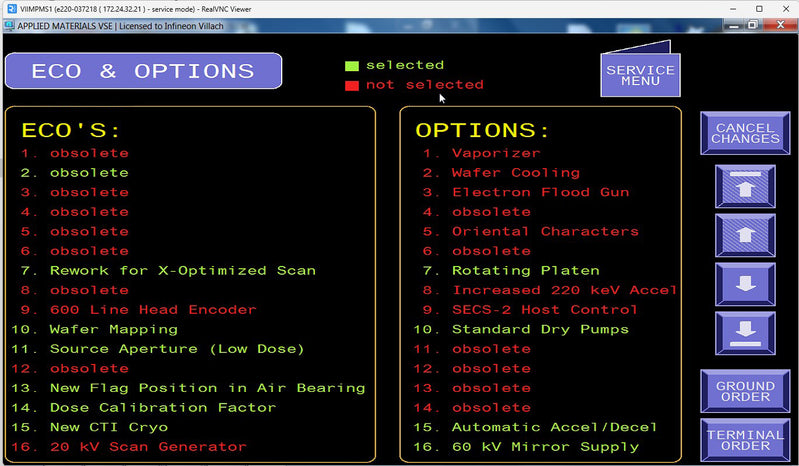This screenshot has width=799, height=466.
Task: Toggle ECO 10 Wafer Mapping
Action: pos(94,330)
